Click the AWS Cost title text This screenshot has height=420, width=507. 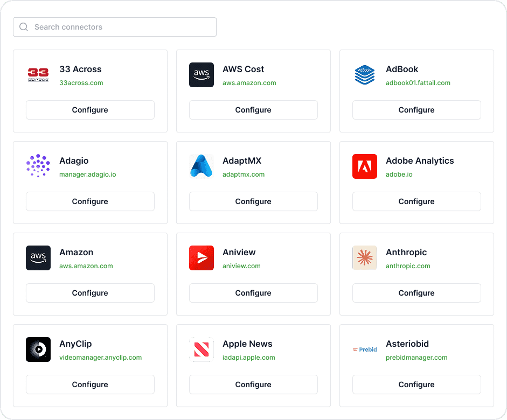(243, 69)
